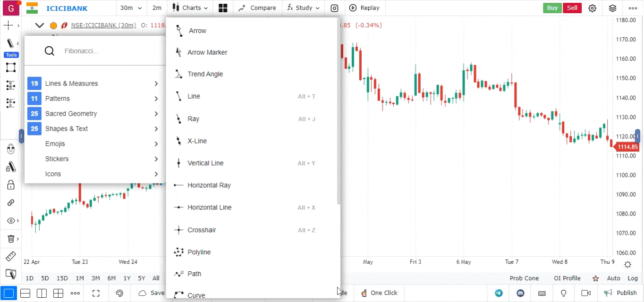Choose Horizontal Ray from the tools list
The height and width of the screenshot is (302, 644).
click(x=209, y=185)
